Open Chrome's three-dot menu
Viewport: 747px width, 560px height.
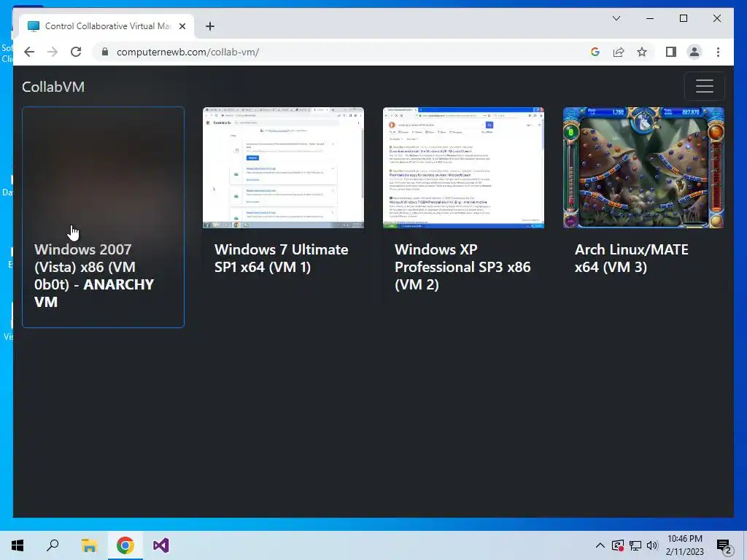[x=718, y=52]
